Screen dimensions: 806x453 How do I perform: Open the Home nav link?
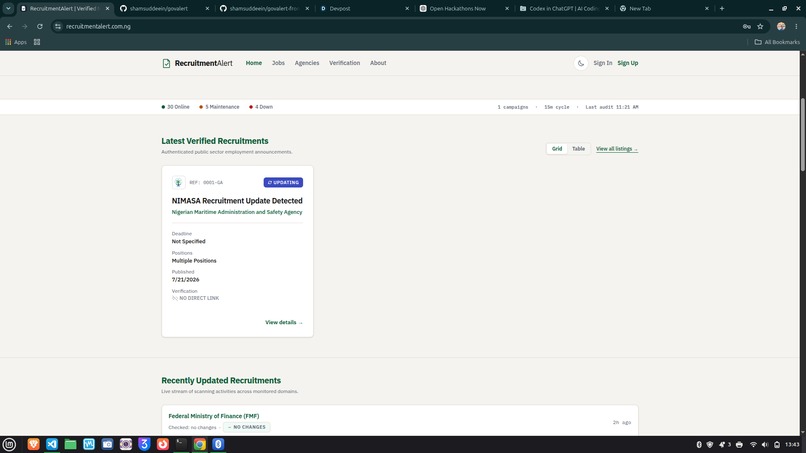tap(253, 63)
